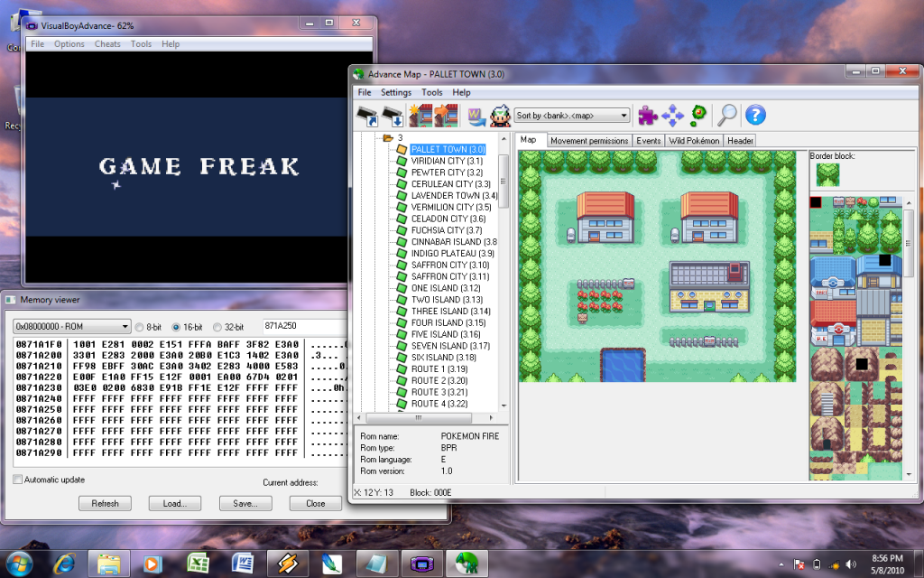Select CERULEAN CITY (3.3) in the map tree
Viewport: 924px width, 578px height.
[451, 184]
